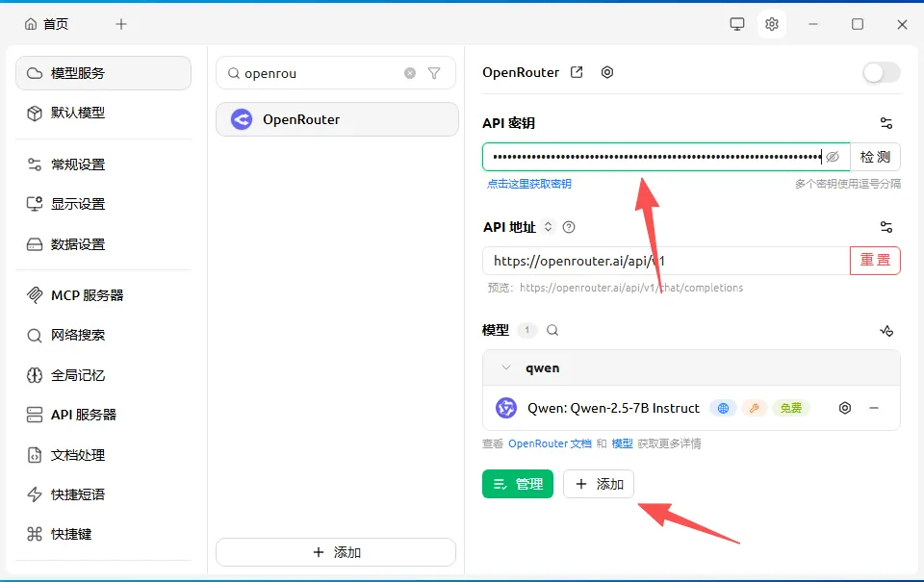924x582 pixels.
Task: Open 显示设置 settings section
Action: click(103, 204)
